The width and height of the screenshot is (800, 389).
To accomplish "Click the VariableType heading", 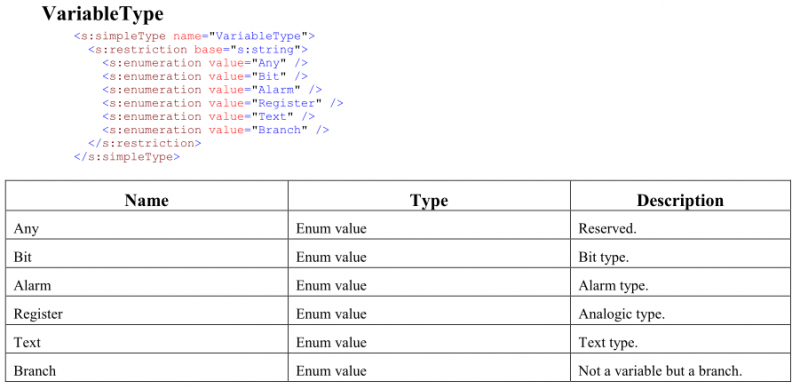I will (x=103, y=14).
